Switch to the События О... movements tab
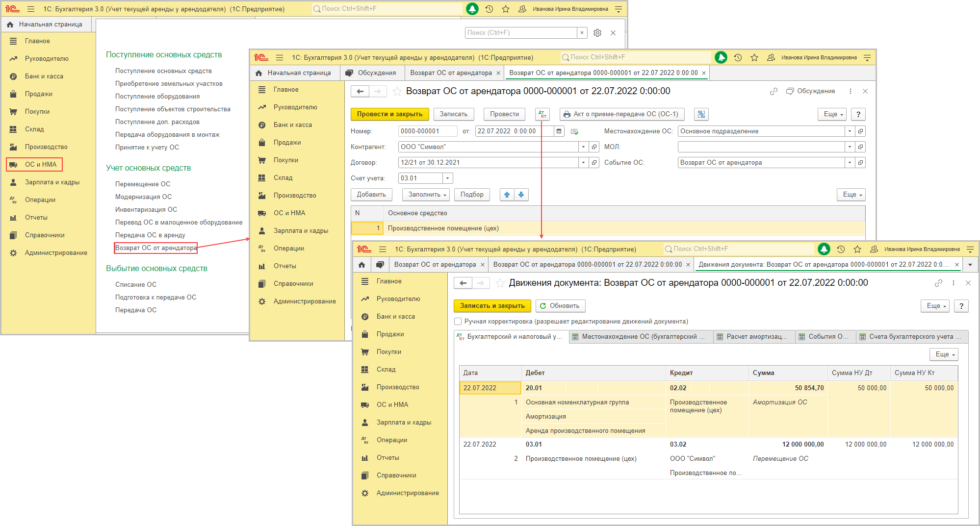The height and width of the screenshot is (526, 980). pyautogui.click(x=825, y=337)
